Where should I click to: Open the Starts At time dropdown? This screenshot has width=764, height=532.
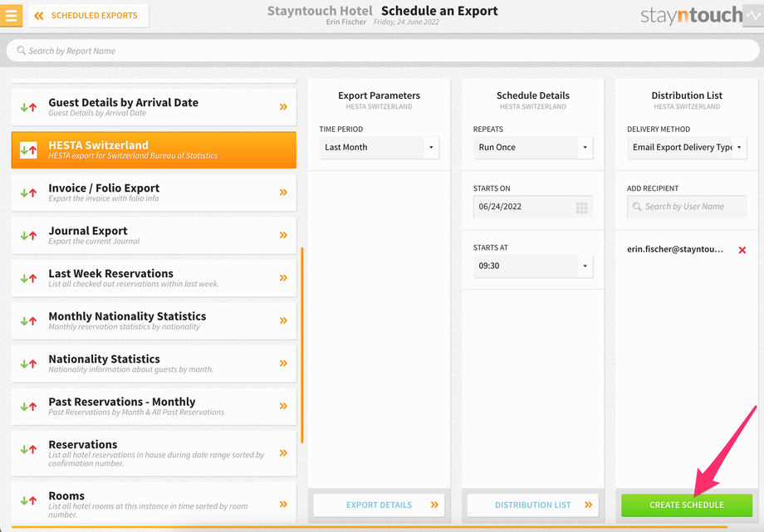coord(533,266)
